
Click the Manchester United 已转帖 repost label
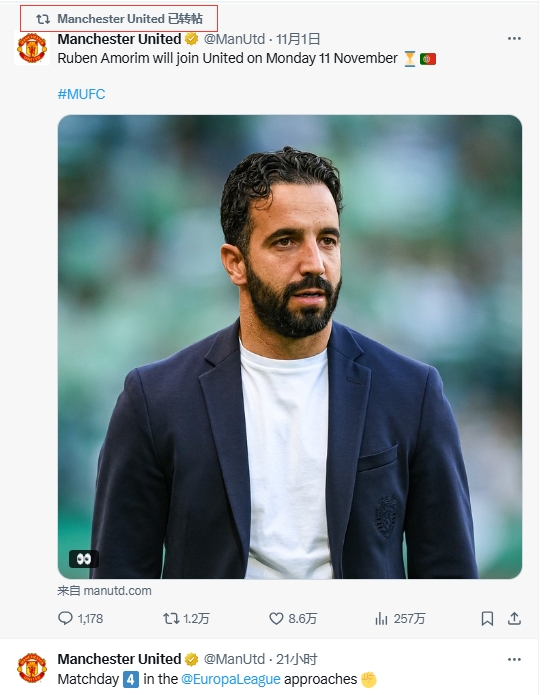119,19
